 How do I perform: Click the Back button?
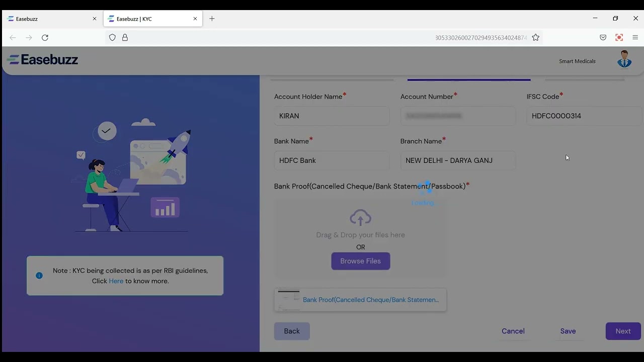click(x=292, y=331)
